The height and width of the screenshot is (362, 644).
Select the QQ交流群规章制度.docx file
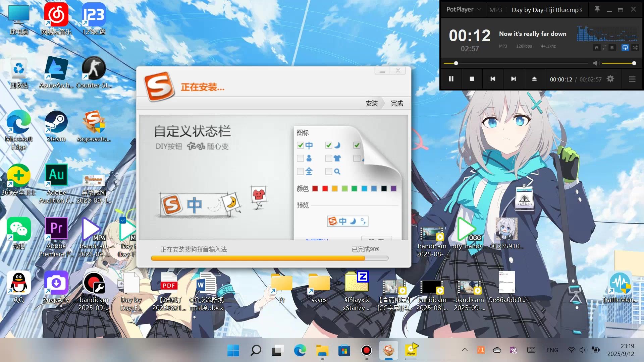207,291
